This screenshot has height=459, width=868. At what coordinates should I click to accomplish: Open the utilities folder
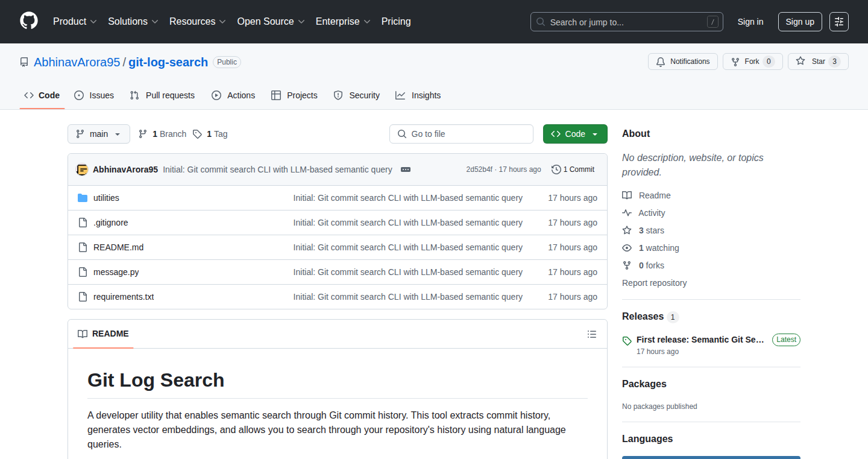(x=106, y=198)
